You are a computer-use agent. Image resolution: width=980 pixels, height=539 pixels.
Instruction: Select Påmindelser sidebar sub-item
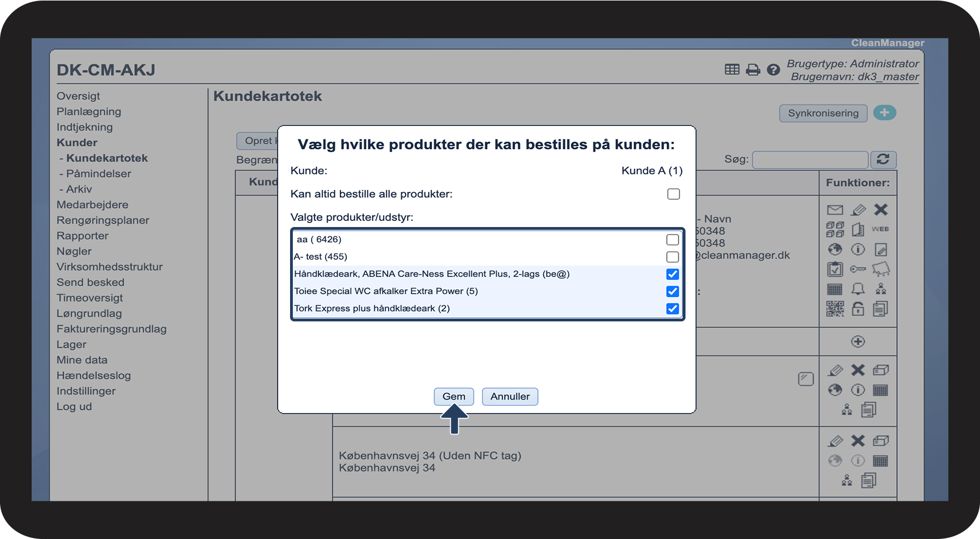98,174
